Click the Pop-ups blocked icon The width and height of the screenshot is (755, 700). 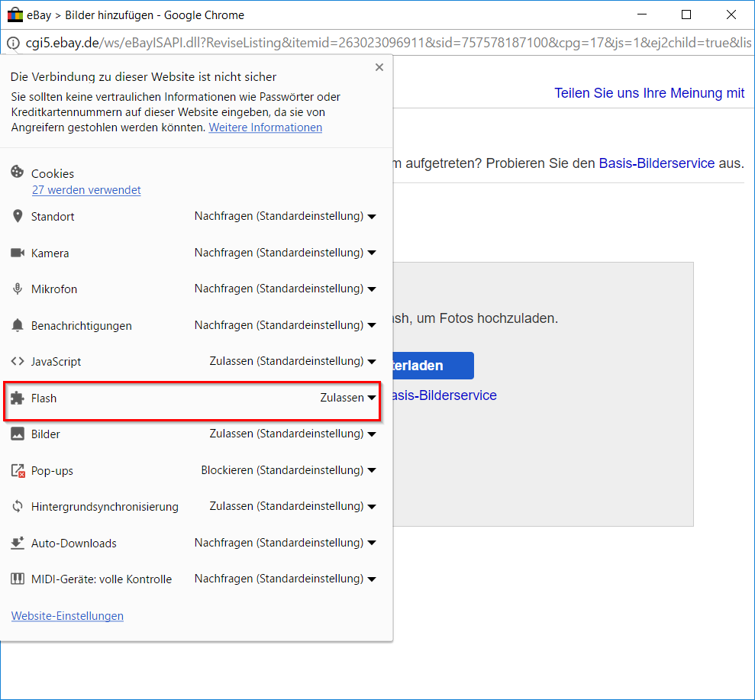tap(18, 470)
